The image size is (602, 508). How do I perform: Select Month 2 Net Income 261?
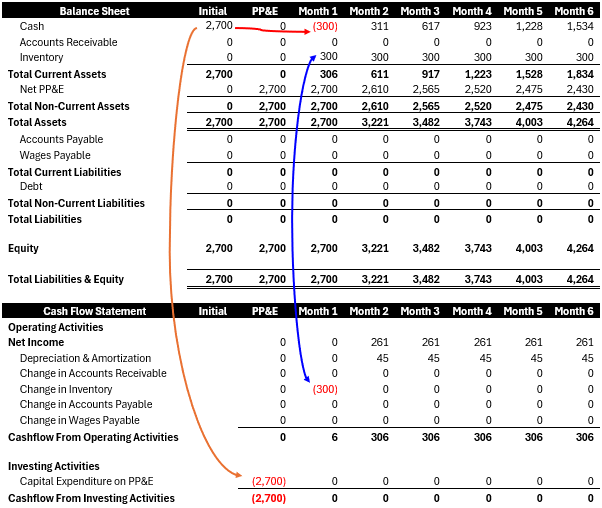point(379,342)
